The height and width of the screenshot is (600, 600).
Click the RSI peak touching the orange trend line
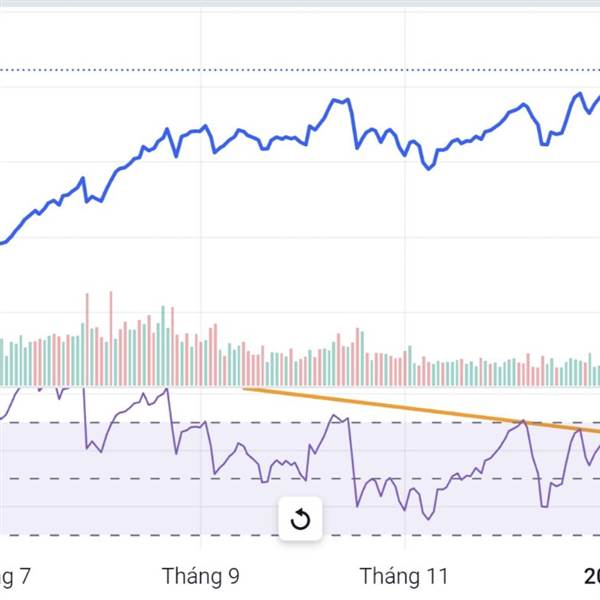523,421
